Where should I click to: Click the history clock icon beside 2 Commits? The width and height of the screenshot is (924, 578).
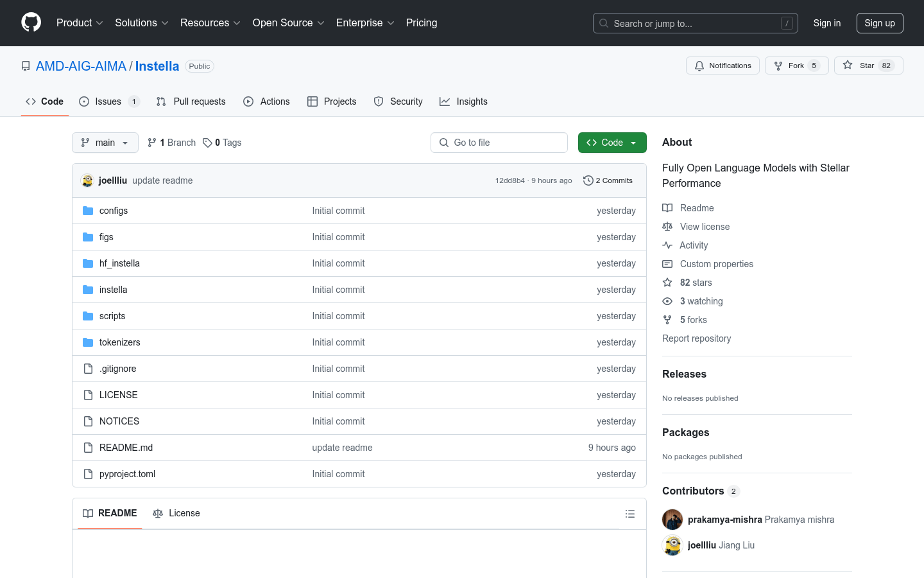click(x=588, y=180)
